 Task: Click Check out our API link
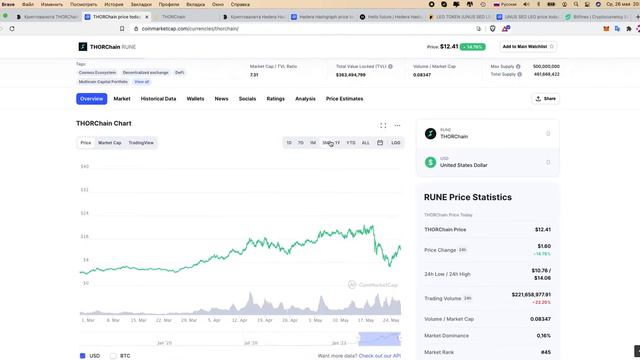[x=380, y=356]
